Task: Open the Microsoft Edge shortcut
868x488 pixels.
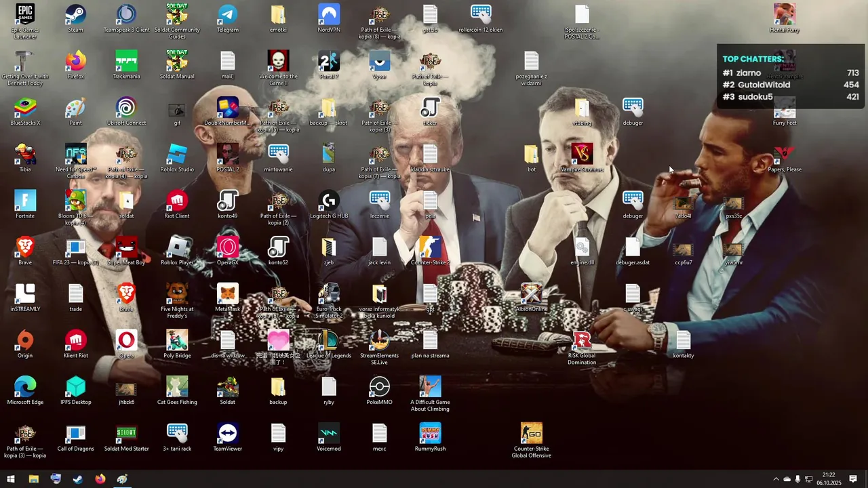Action: pos(25,390)
